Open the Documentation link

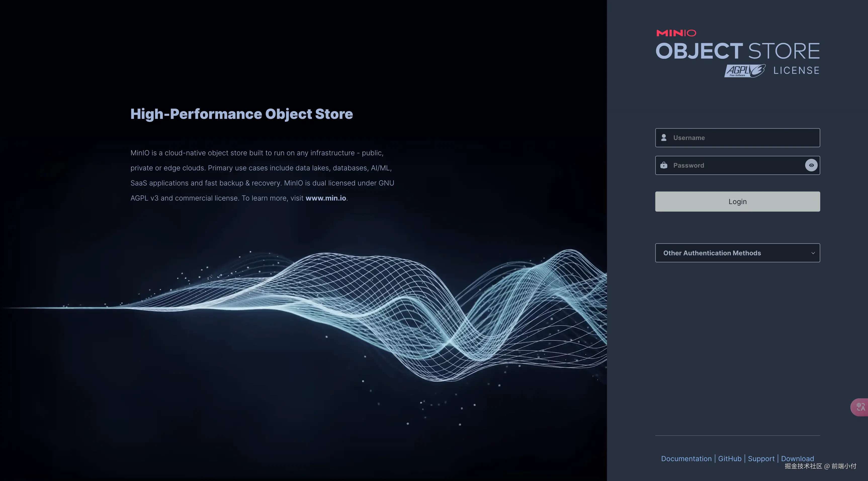[686, 459]
